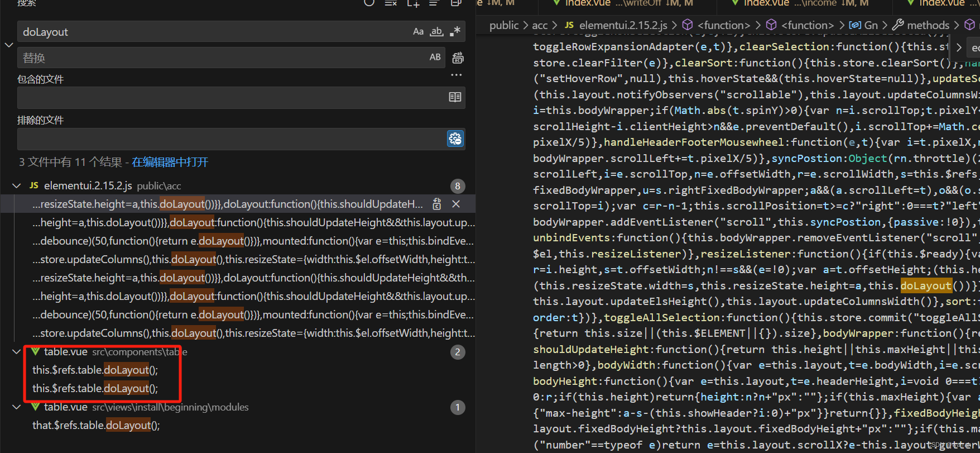Click the 1 result count badge
980x453 pixels.
point(458,407)
